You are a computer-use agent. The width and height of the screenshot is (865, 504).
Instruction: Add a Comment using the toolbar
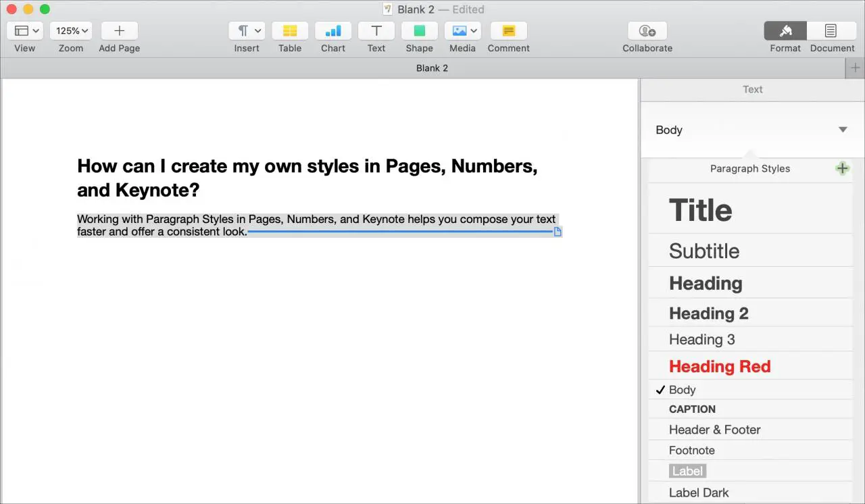(508, 31)
